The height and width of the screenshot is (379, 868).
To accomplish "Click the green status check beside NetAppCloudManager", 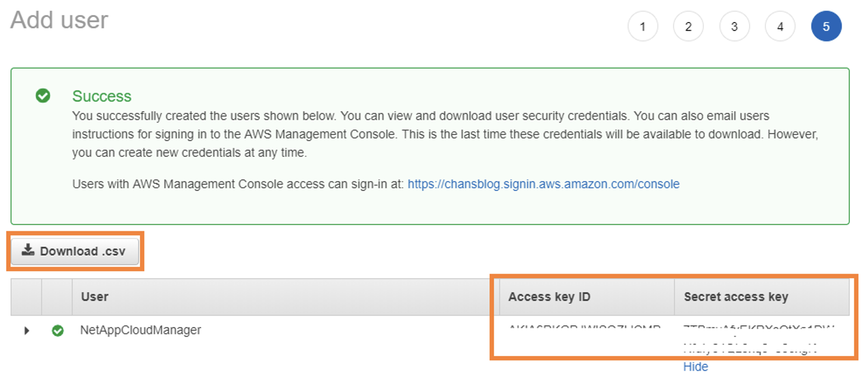I will (x=58, y=331).
